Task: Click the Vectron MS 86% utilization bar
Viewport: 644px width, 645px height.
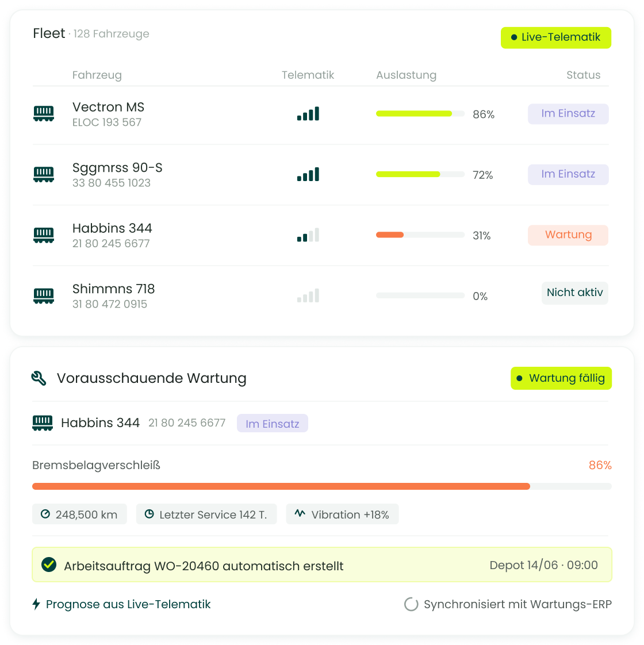Action: pyautogui.click(x=420, y=113)
